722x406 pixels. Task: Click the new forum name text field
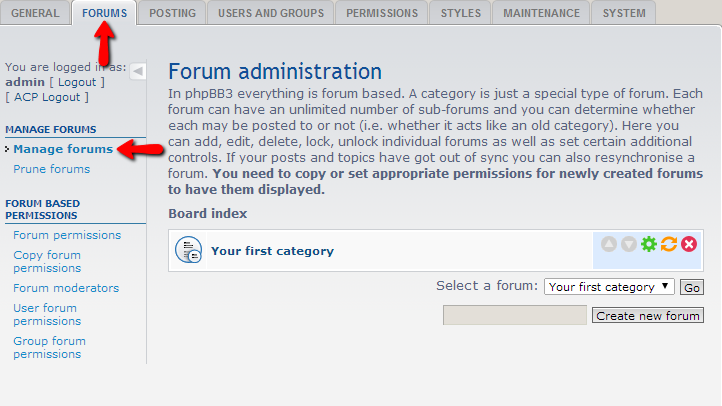point(514,315)
